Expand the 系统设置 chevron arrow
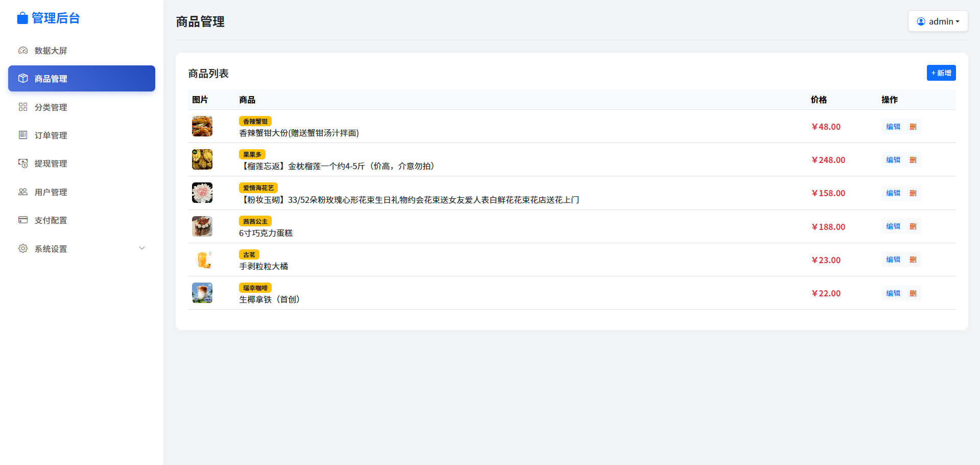This screenshot has height=465, width=980. [142, 248]
